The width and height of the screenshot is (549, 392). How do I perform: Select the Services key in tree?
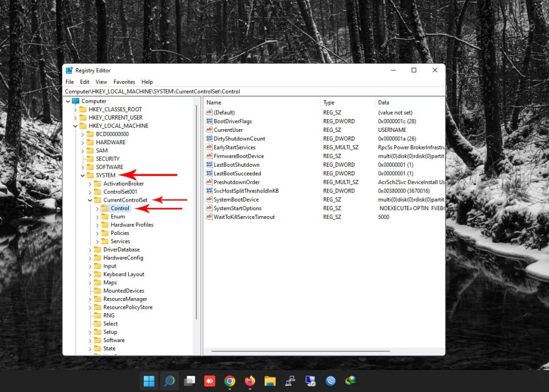[120, 241]
